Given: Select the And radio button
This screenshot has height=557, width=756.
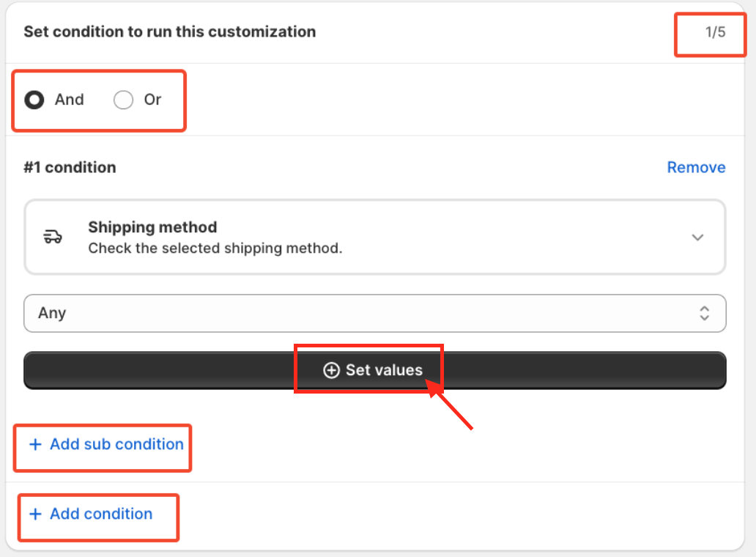Looking at the screenshot, I should [34, 100].
